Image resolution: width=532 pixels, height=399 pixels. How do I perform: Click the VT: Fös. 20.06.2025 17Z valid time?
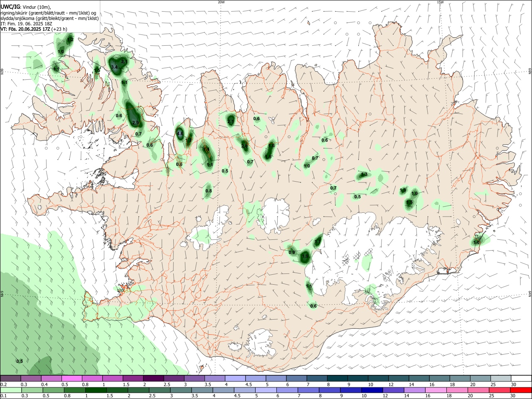pos(34,29)
